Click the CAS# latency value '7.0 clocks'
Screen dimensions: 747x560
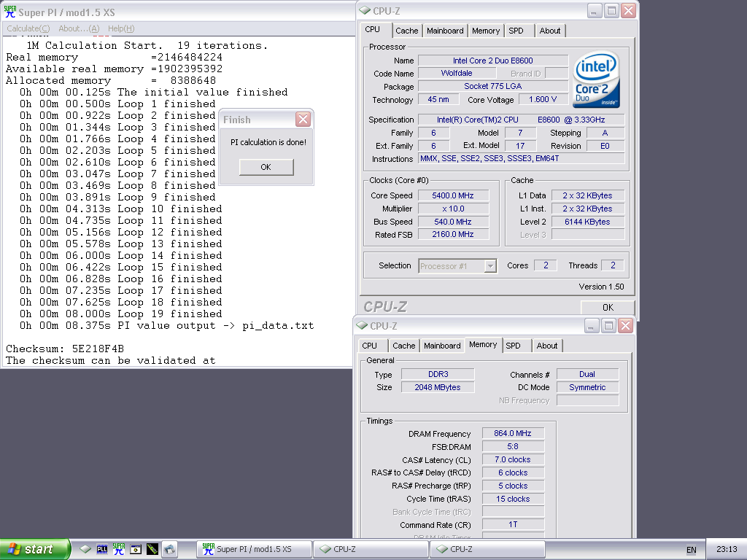tap(513, 459)
